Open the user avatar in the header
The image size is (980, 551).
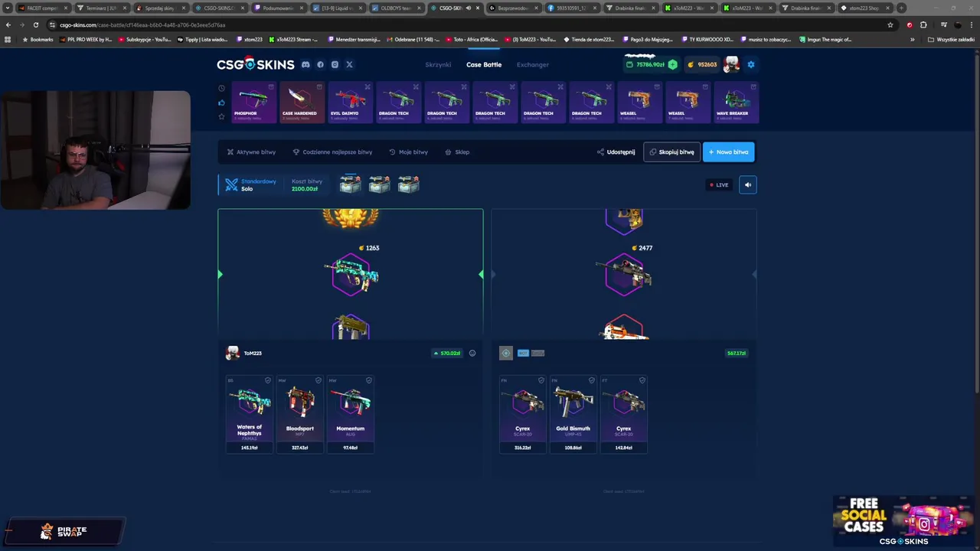click(732, 64)
